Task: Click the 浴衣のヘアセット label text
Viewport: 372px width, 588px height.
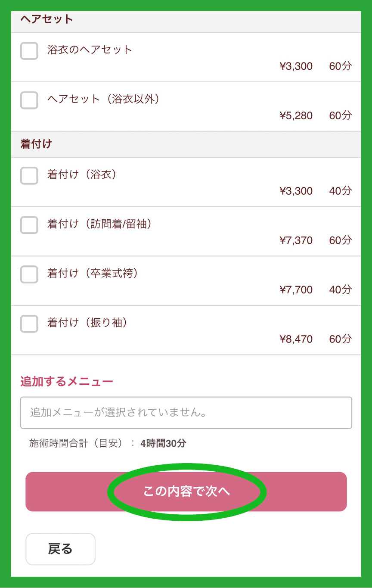Action: click(90, 50)
